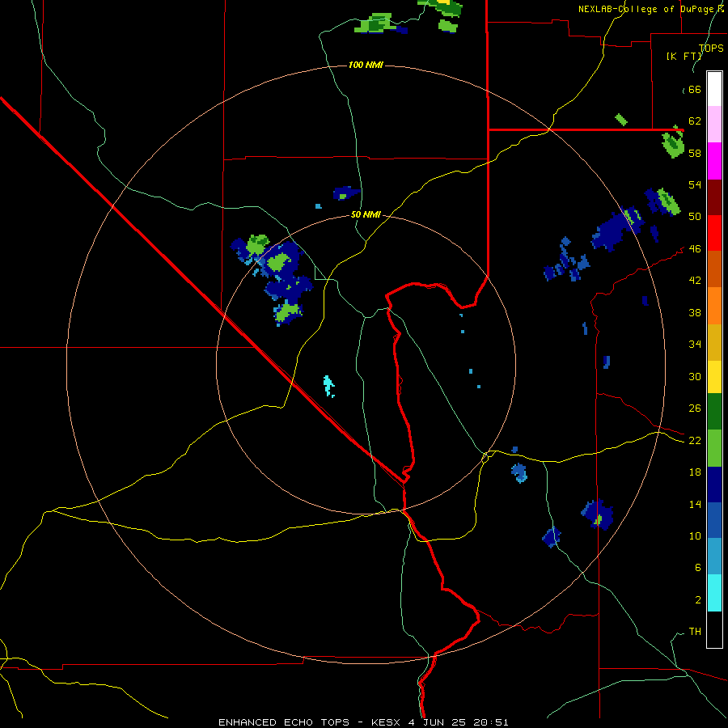Click the "46" legend value
The image size is (728, 728).
695,249
